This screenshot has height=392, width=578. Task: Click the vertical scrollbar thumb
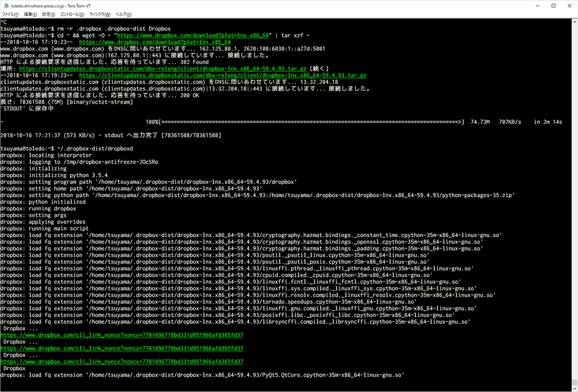coord(575,382)
